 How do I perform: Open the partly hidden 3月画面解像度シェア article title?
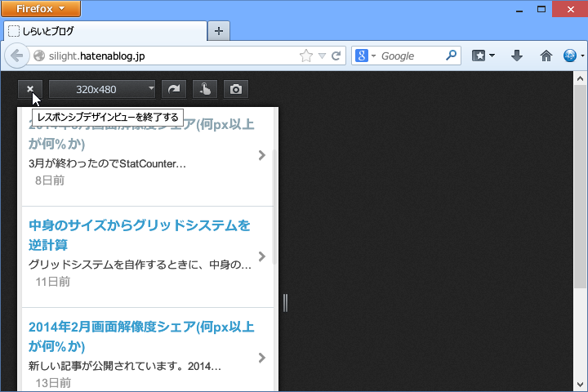click(141, 135)
